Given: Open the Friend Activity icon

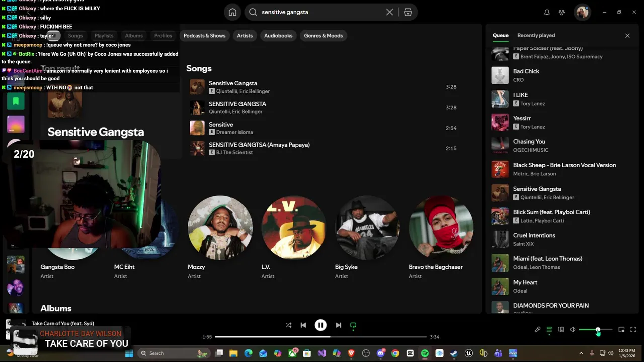Looking at the screenshot, I should pos(562,12).
